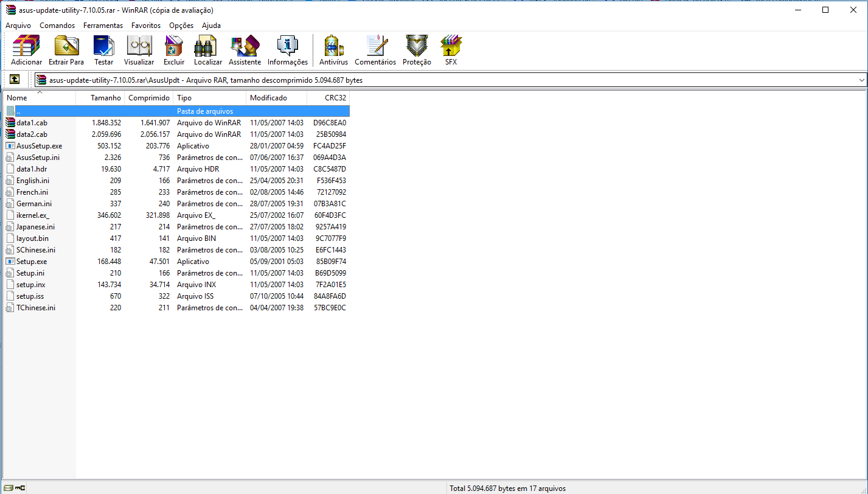Click the date 25/07/2002 16:07

[277, 215]
